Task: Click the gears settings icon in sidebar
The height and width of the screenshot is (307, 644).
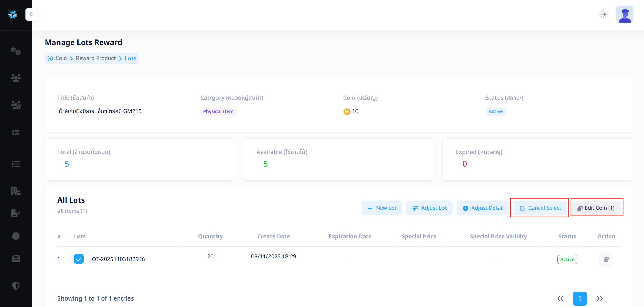Action: [16, 51]
